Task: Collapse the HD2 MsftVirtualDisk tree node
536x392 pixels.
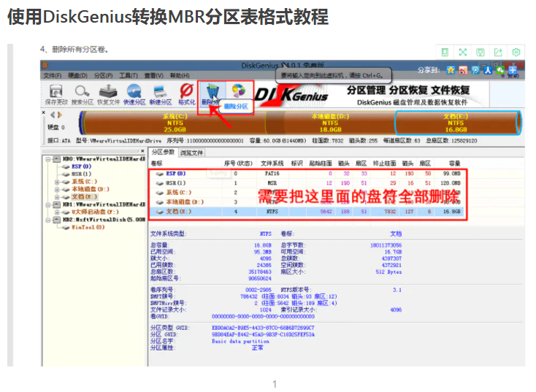Action: pyautogui.click(x=48, y=220)
